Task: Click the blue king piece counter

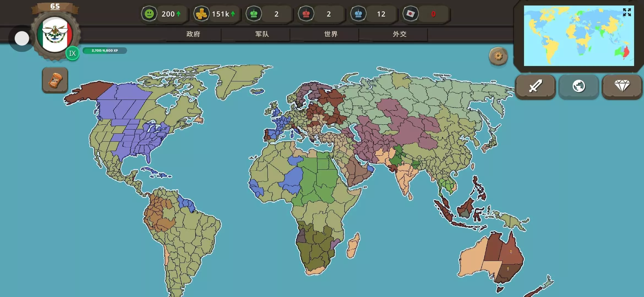Action: click(358, 14)
